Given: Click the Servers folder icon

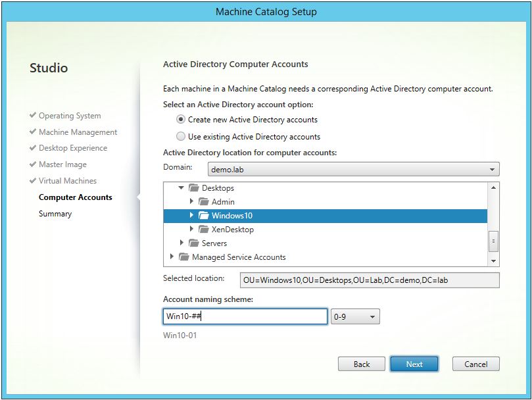Looking at the screenshot, I should 193,243.
